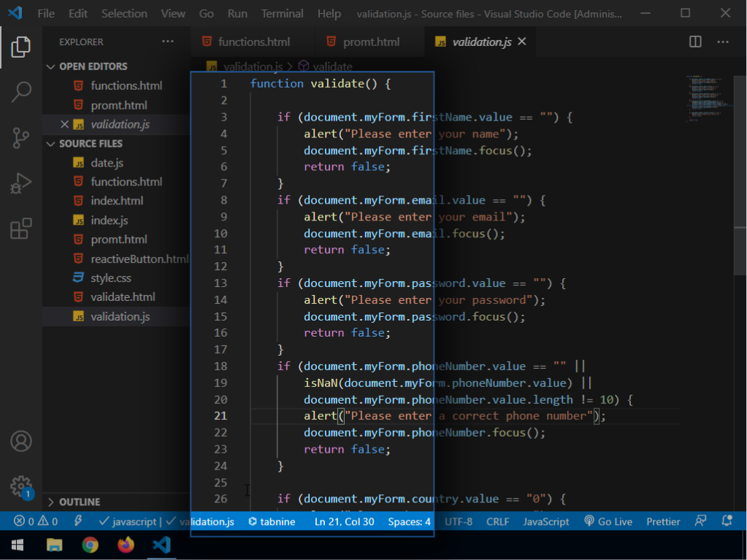Viewport: 747px width, 560px height.
Task: Open the notifications bell in status bar
Action: coord(727,521)
